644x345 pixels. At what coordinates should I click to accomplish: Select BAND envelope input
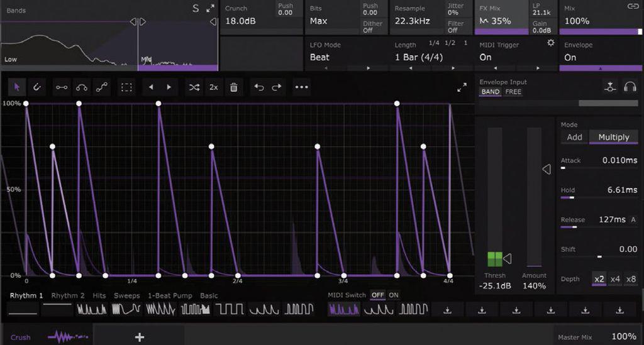(491, 92)
